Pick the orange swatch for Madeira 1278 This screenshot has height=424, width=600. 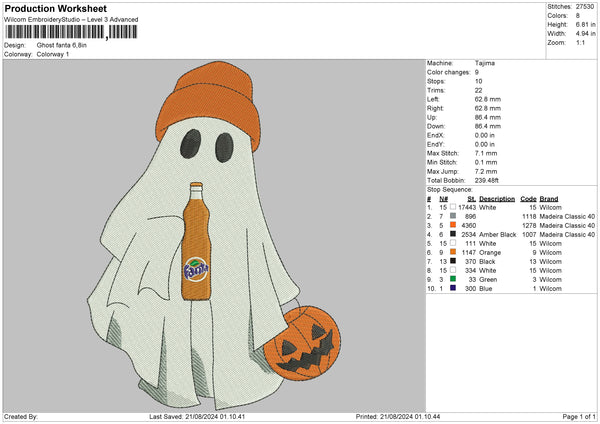click(x=453, y=225)
